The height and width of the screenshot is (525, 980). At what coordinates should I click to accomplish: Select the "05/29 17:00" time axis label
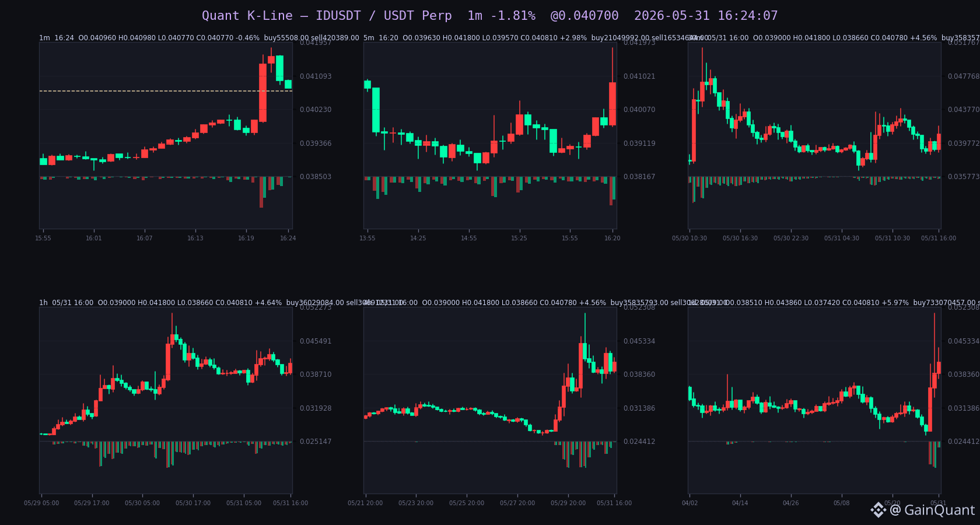coord(92,503)
